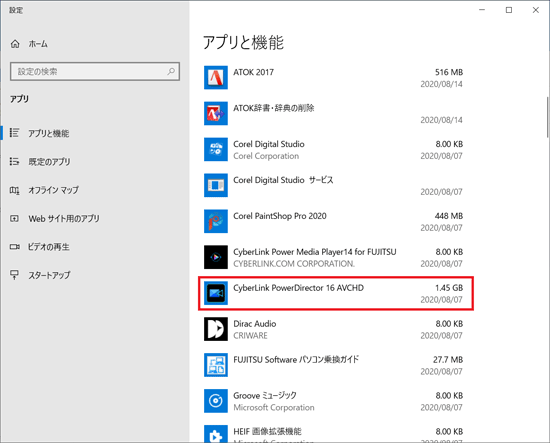Click the FUJITSU Software パソコン乗換ガイド icon
The width and height of the screenshot is (550, 443).
pos(216,365)
